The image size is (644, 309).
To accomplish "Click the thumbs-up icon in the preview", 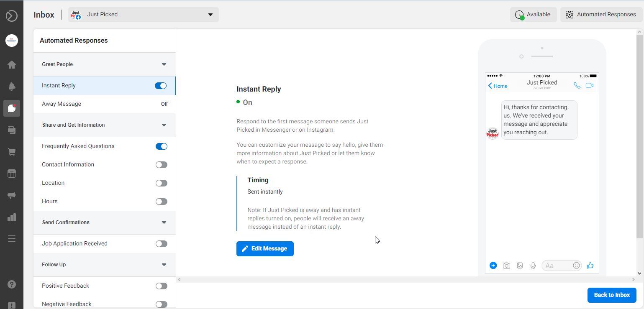I will click(x=590, y=265).
